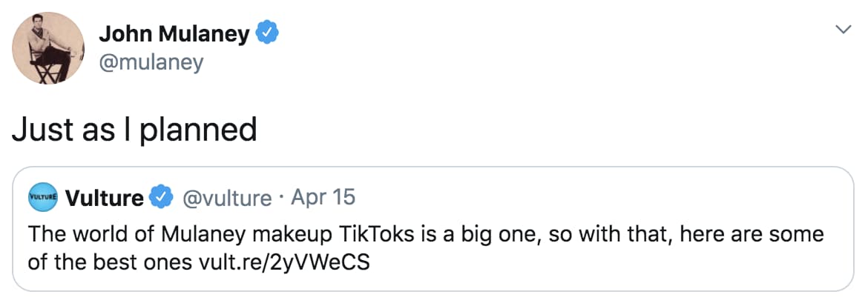Open the tweet options chevron menu

[x=842, y=30]
